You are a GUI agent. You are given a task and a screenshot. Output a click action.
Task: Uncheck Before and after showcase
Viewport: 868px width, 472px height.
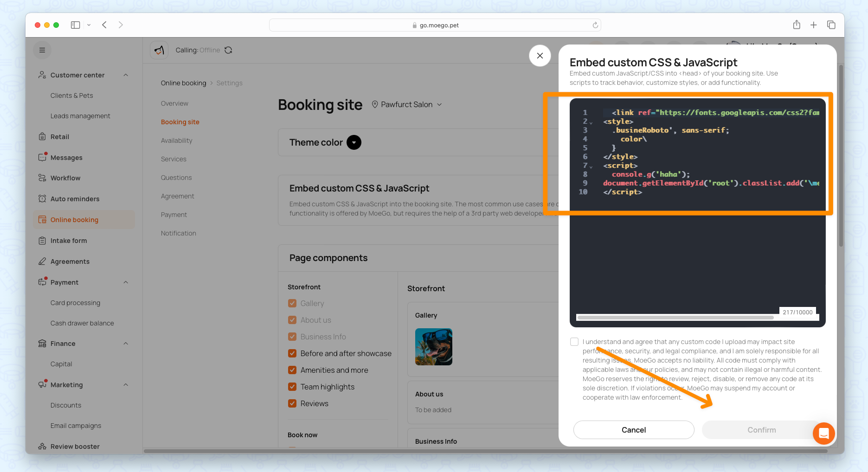pos(292,353)
